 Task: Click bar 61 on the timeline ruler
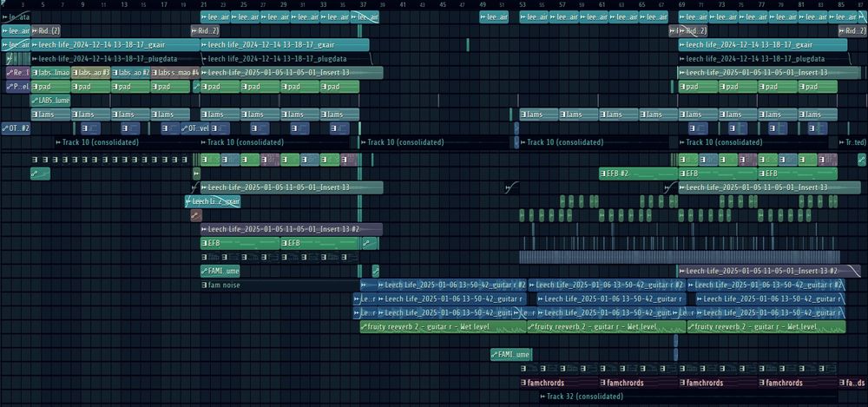pyautogui.click(x=602, y=4)
